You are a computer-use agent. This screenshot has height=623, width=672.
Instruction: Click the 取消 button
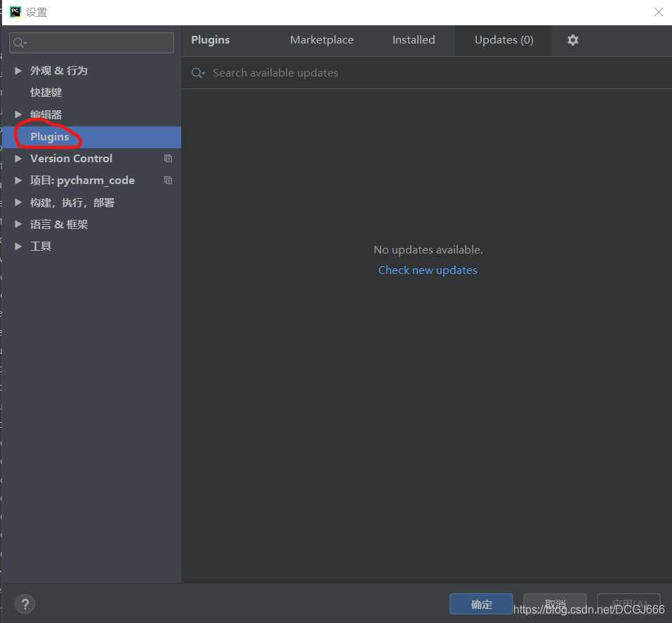555,604
